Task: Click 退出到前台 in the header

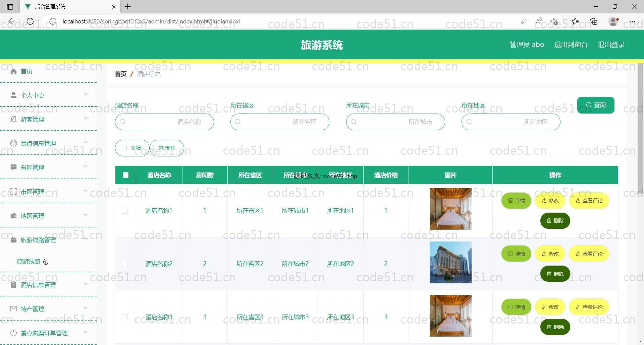Action: point(571,45)
